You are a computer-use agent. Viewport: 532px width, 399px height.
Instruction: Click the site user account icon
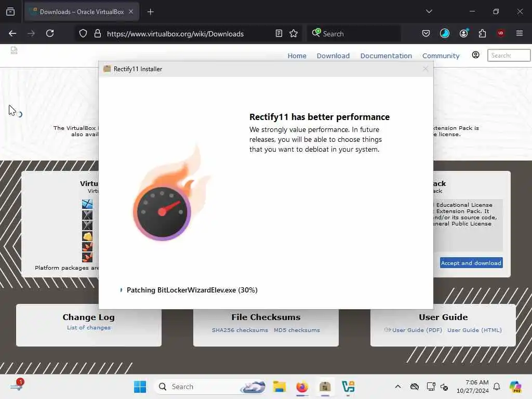point(476,55)
